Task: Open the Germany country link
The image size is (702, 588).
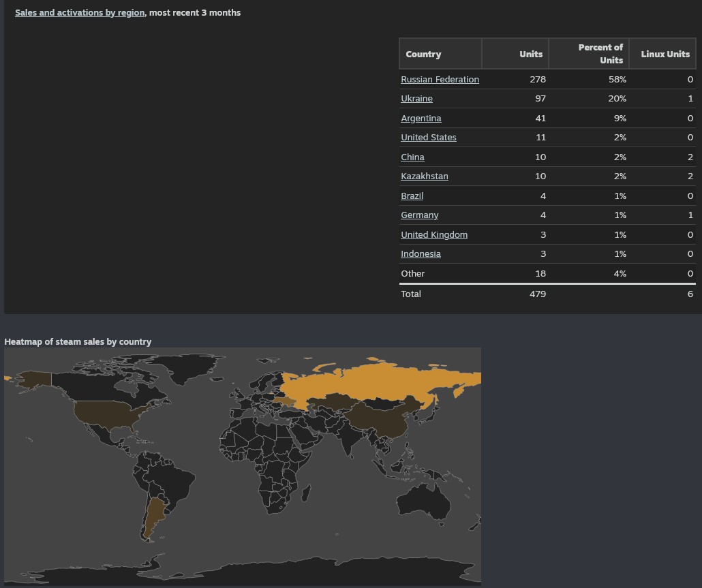Action: (419, 215)
